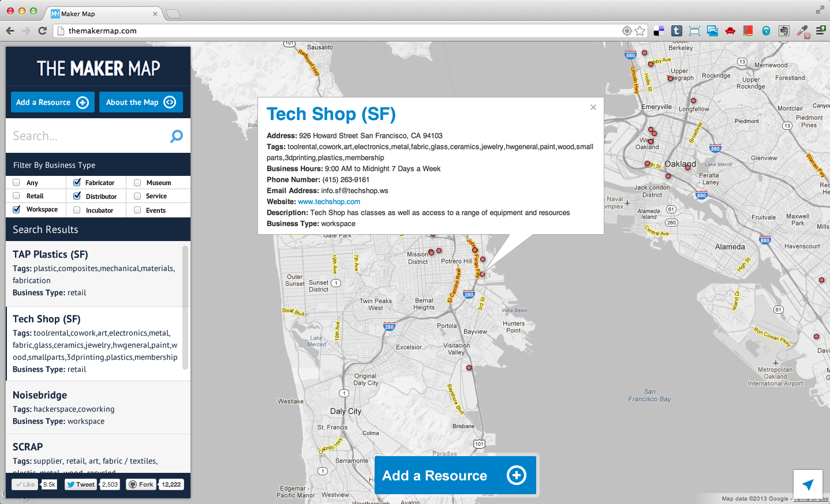The width and height of the screenshot is (830, 504).
Task: Select the Maker Map tab
Action: 104,14
